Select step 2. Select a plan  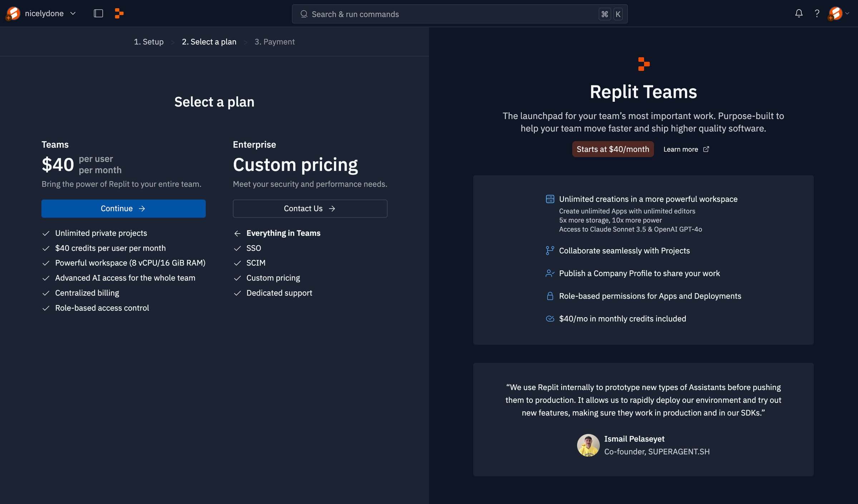click(x=209, y=42)
